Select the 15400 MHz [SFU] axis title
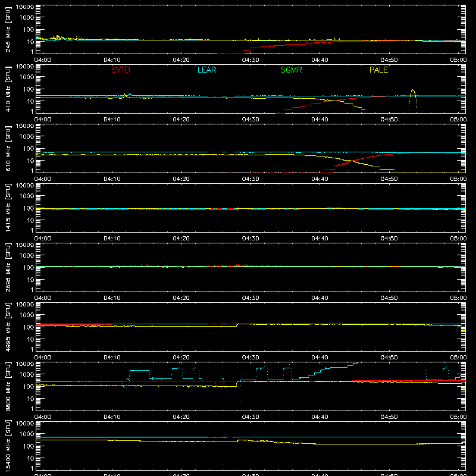 coord(8,446)
